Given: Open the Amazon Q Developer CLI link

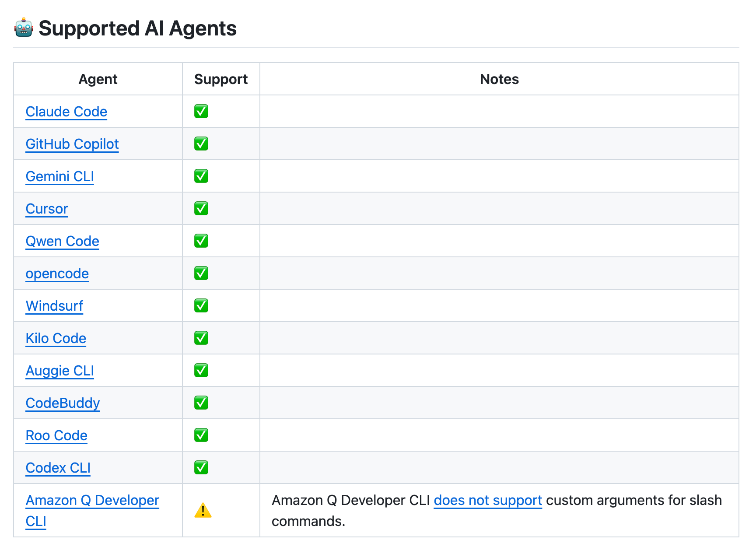Looking at the screenshot, I should [92, 511].
